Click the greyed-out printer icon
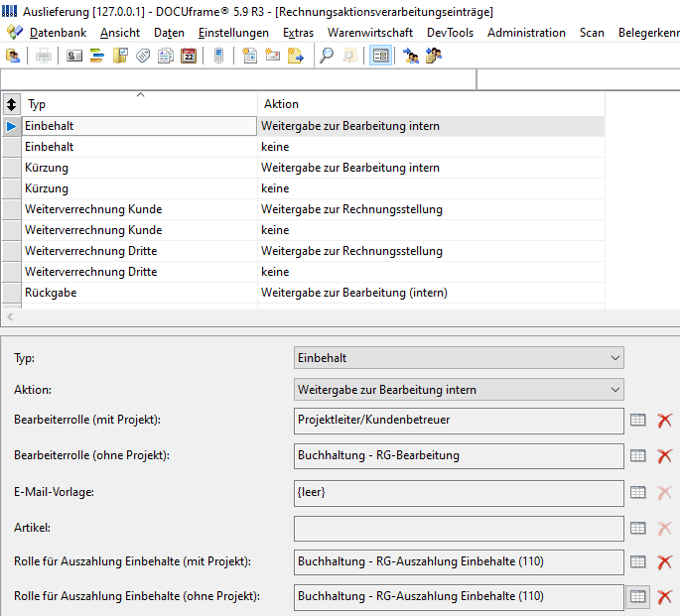Viewport: 680px width, 616px height. coord(44,56)
